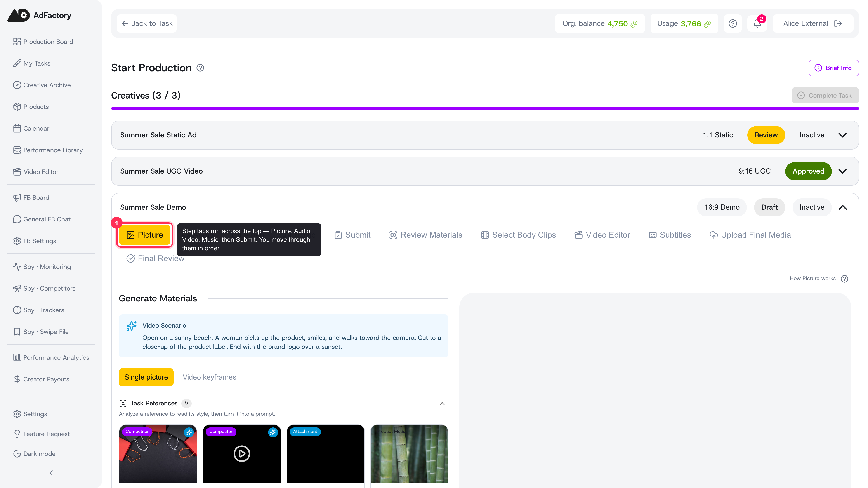
Task: Collapse Task References section
Action: pyautogui.click(x=442, y=404)
